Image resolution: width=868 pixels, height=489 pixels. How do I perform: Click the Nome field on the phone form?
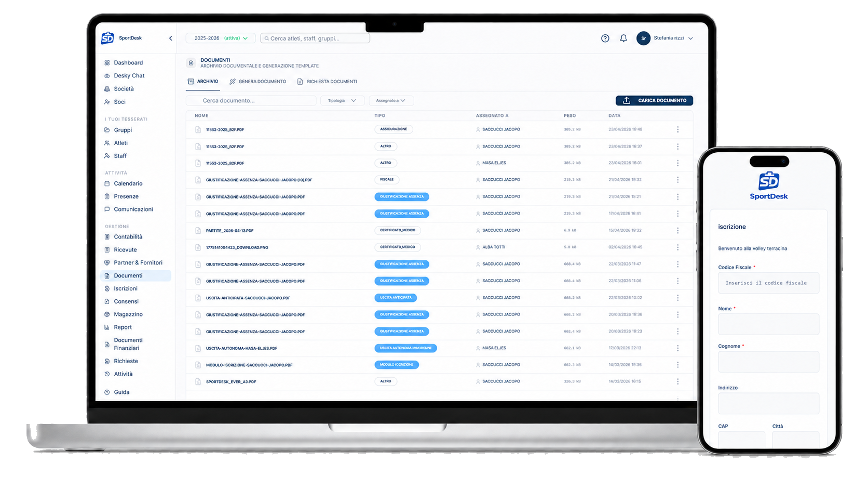(768, 324)
